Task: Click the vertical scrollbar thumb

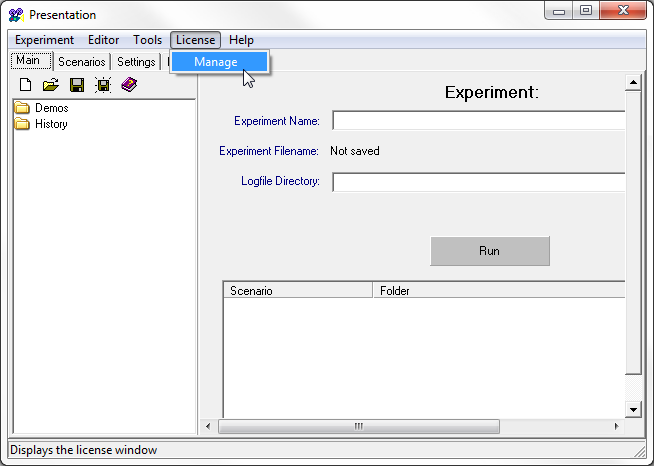Action: pyautogui.click(x=633, y=233)
